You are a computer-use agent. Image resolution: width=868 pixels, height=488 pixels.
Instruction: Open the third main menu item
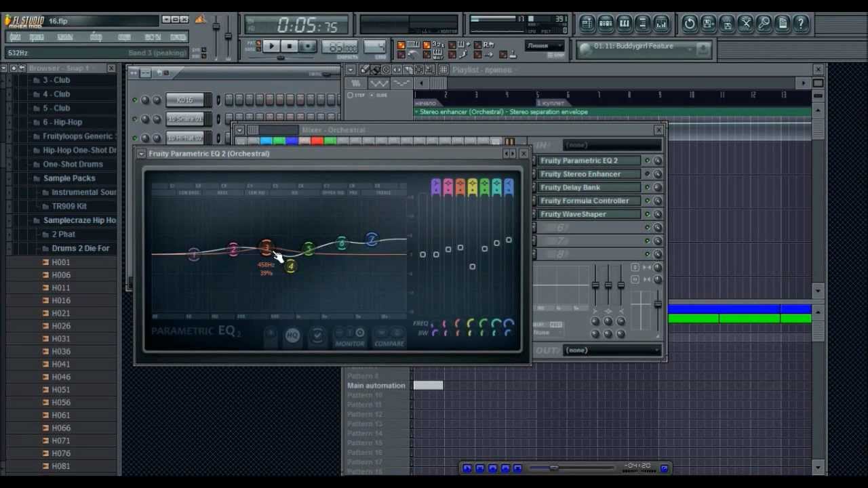pyautogui.click(x=65, y=37)
